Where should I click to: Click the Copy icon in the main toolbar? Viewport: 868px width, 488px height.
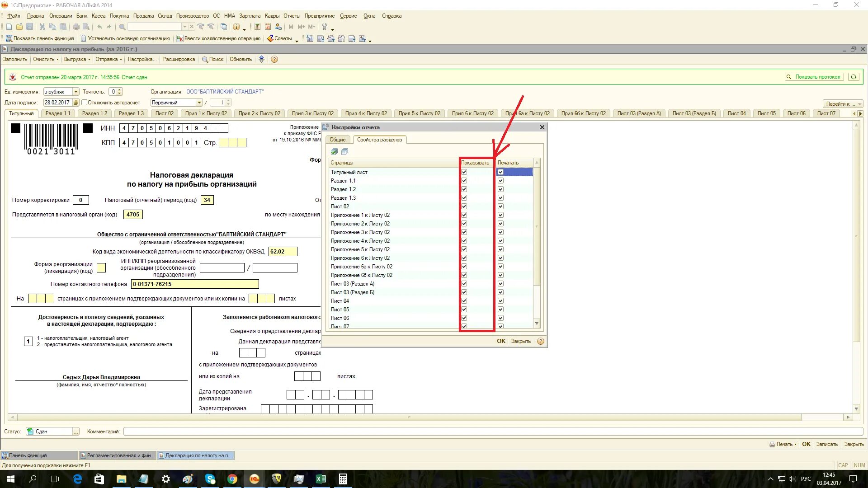tap(52, 27)
